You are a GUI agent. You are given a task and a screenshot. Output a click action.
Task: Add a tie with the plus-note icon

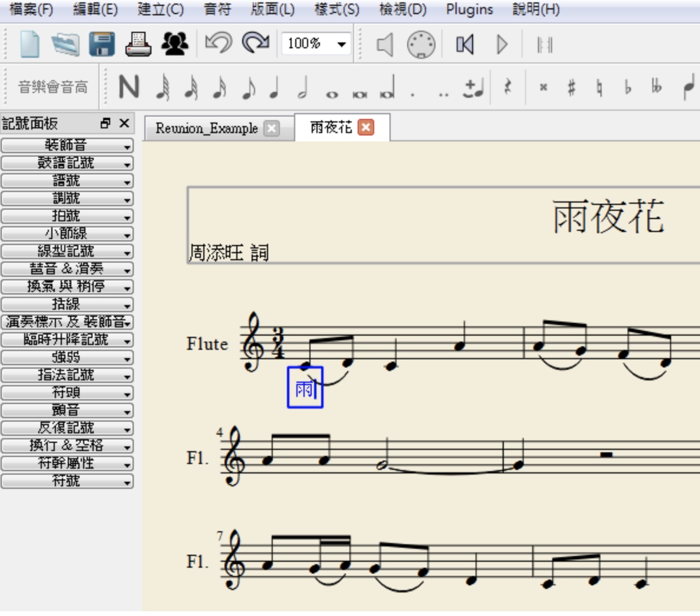pyautogui.click(x=473, y=88)
